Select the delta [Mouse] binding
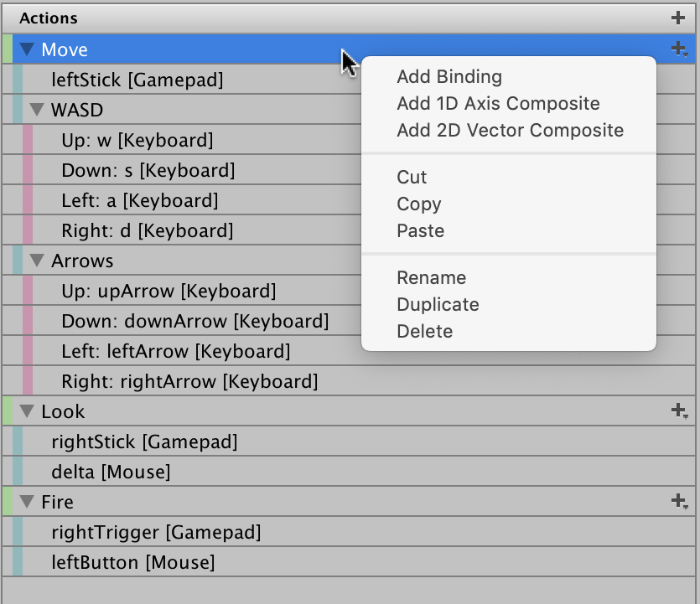Screen dimensions: 700x604 (111, 472)
